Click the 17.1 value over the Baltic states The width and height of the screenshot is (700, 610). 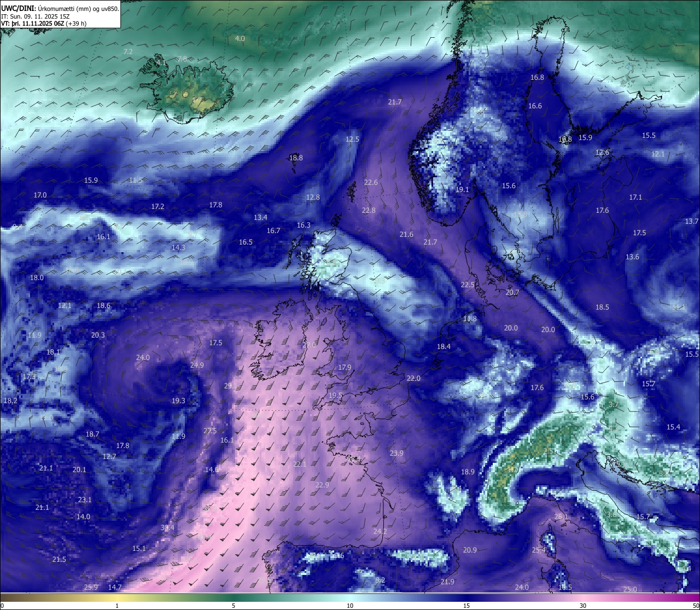coord(635,197)
